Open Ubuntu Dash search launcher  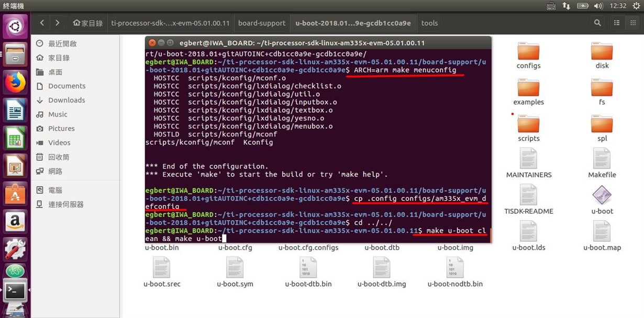tap(15, 26)
